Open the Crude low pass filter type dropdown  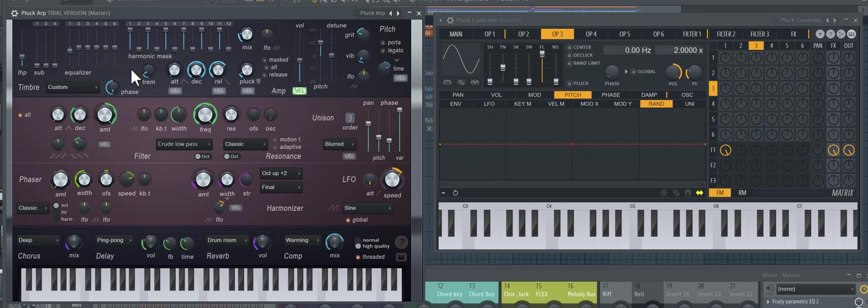point(184,144)
